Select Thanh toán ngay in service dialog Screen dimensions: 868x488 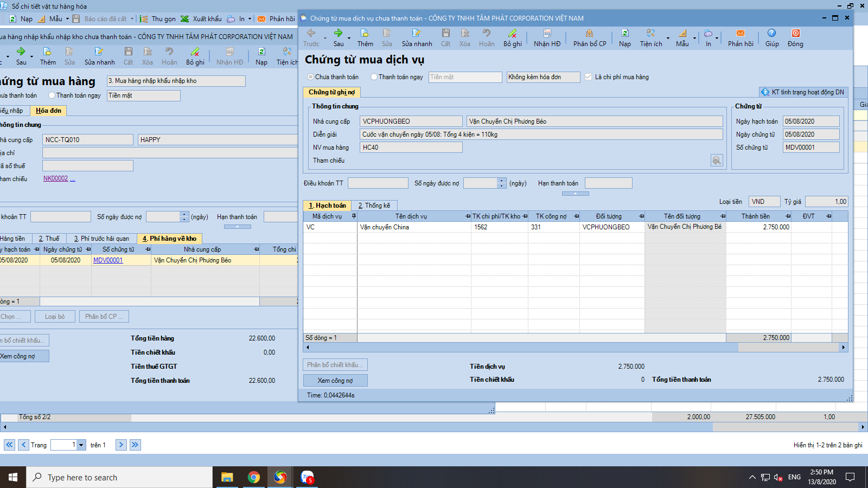click(x=374, y=77)
